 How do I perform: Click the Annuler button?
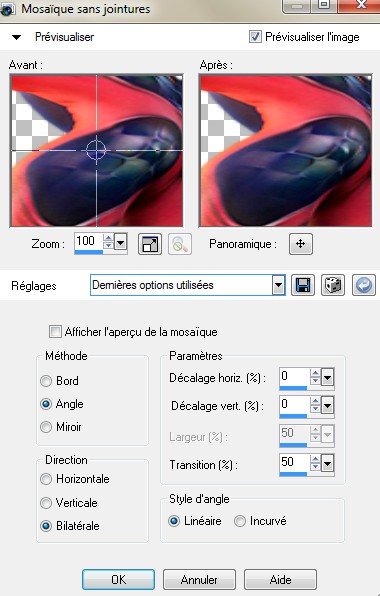pos(200,580)
